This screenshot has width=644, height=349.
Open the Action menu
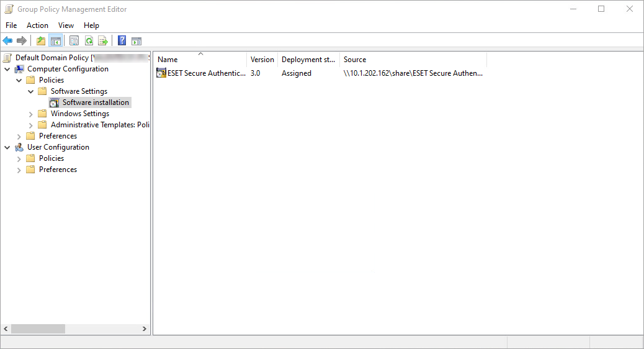(37, 25)
